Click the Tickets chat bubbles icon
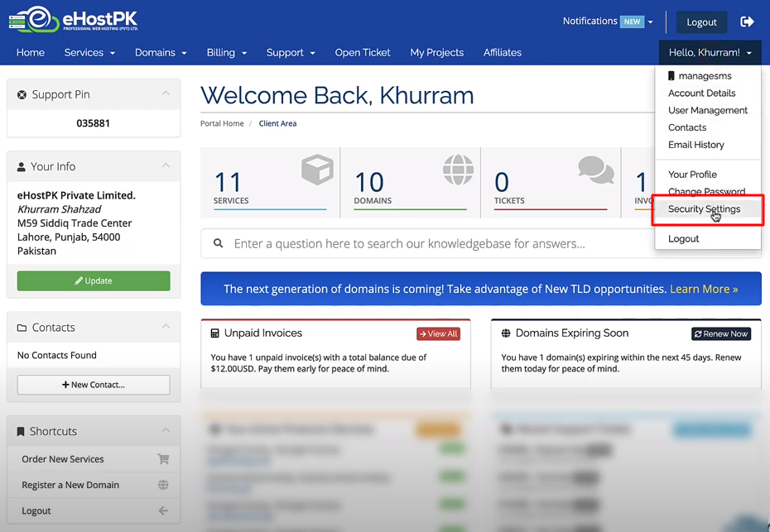This screenshot has height=532, width=770. click(595, 170)
